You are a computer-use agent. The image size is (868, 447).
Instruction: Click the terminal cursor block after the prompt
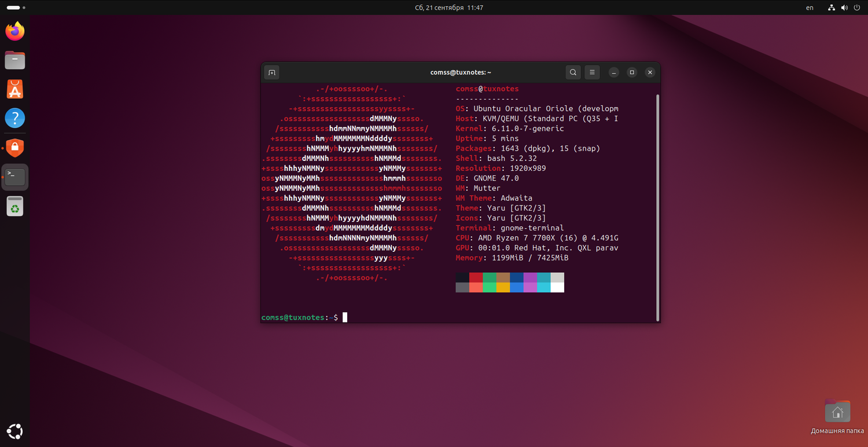pyautogui.click(x=345, y=317)
